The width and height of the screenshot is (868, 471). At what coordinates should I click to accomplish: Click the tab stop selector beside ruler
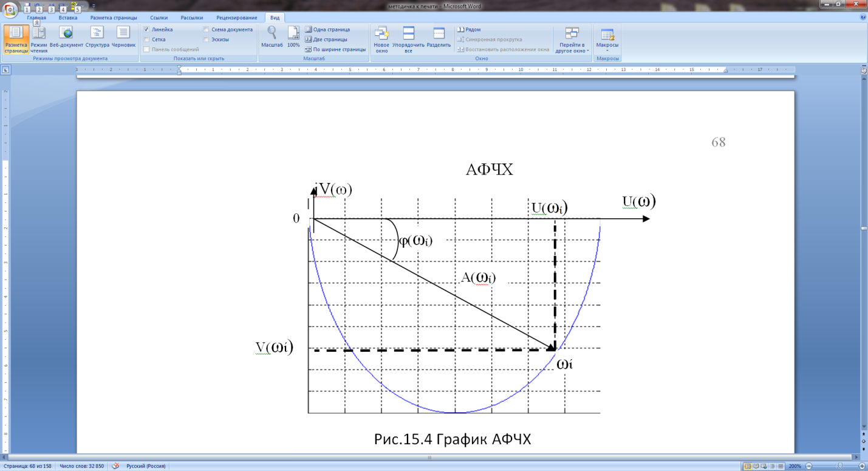click(x=6, y=70)
